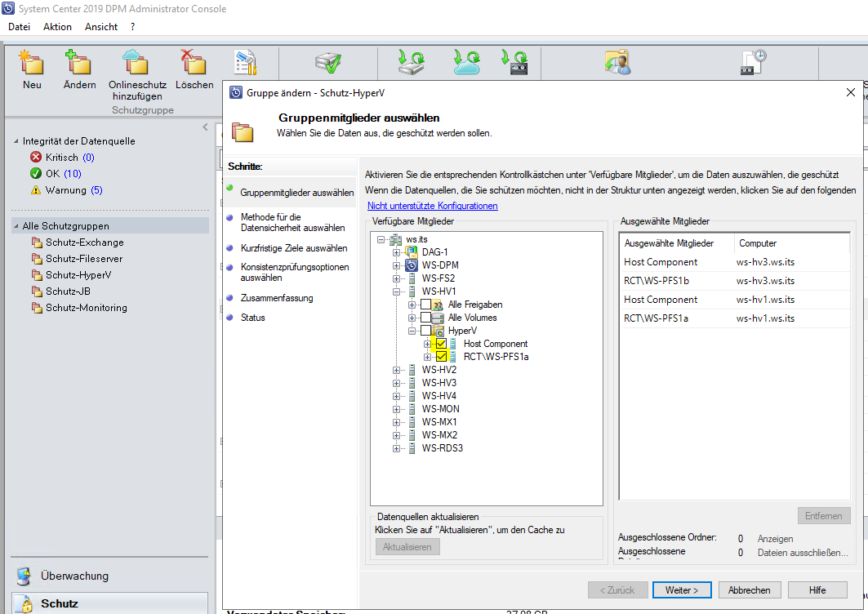Image resolution: width=868 pixels, height=614 pixels.
Task: Collapse the ws.its domain node
Action: coord(381,239)
